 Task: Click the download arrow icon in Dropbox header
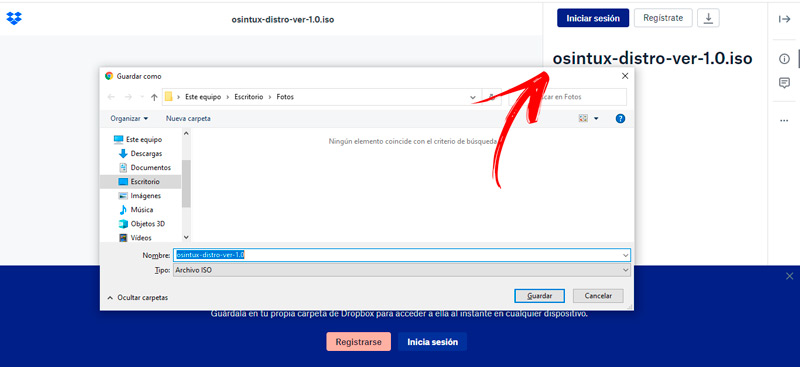pyautogui.click(x=708, y=18)
